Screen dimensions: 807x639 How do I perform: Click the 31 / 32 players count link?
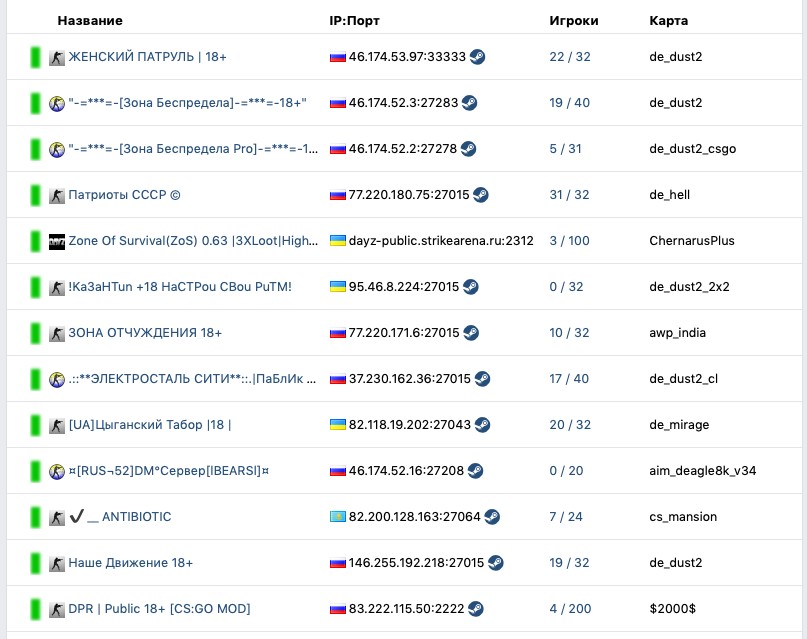[569, 195]
